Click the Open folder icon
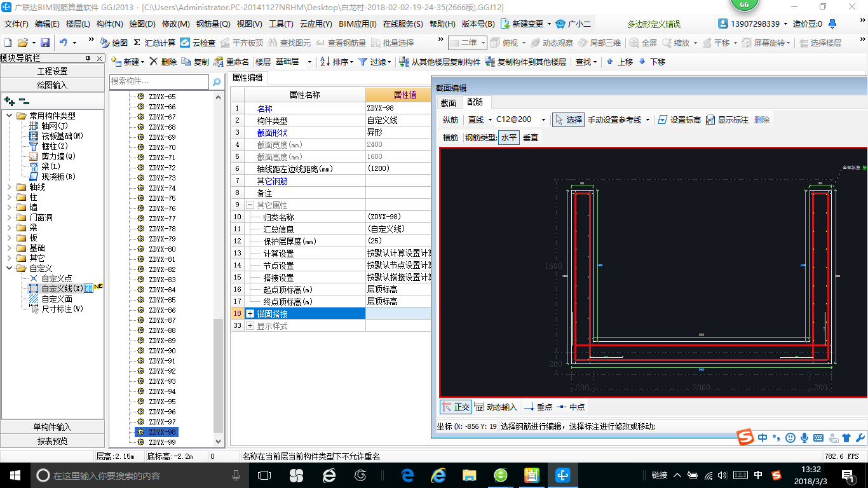868x488 pixels. 23,43
